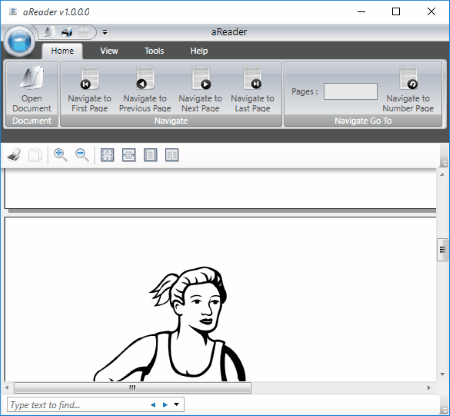Click Navigate to Number Page button
Viewport: 450px width, 416px height.
point(408,89)
